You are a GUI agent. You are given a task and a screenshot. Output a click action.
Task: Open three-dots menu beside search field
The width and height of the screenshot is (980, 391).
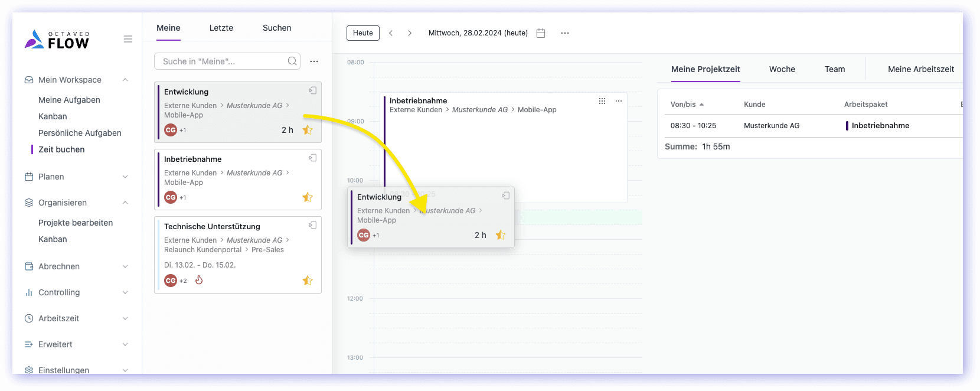314,61
